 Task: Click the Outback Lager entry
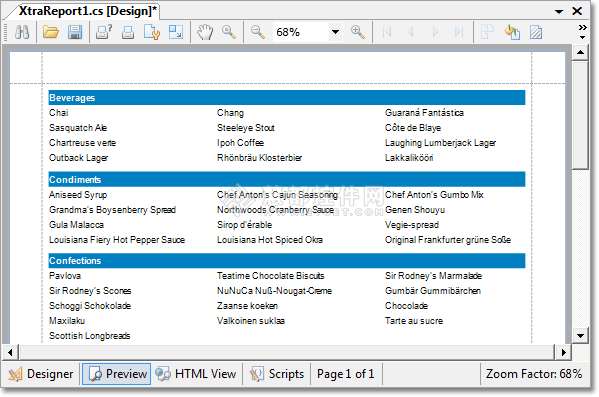pos(79,158)
